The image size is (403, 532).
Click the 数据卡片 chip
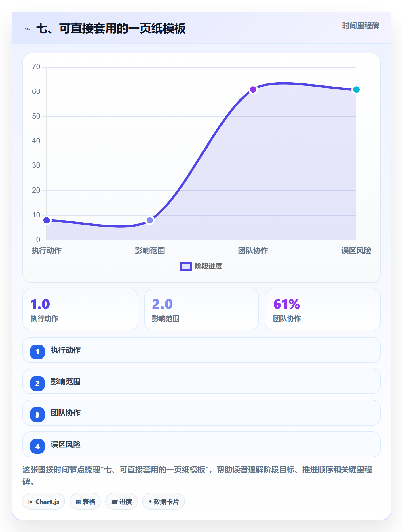[164, 502]
